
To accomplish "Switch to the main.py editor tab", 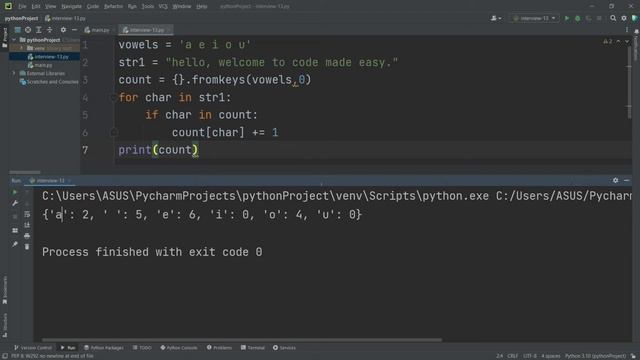I will [x=97, y=30].
